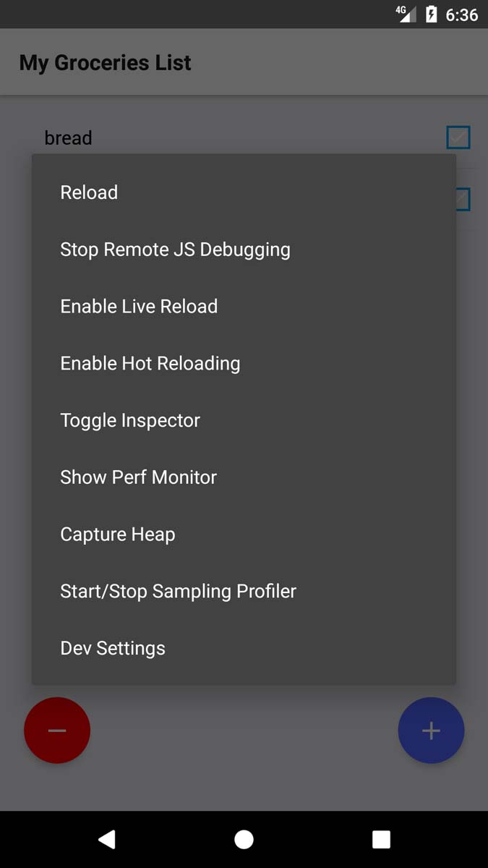
Task: Select Reload from the dev menu
Action: (x=89, y=192)
